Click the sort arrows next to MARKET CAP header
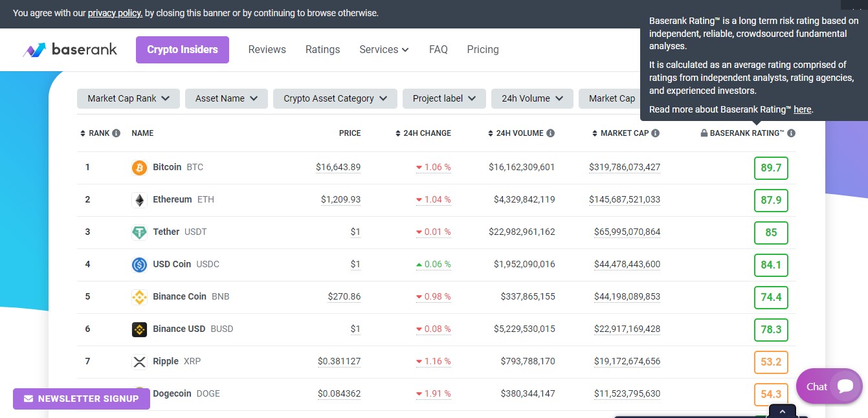 click(x=595, y=133)
